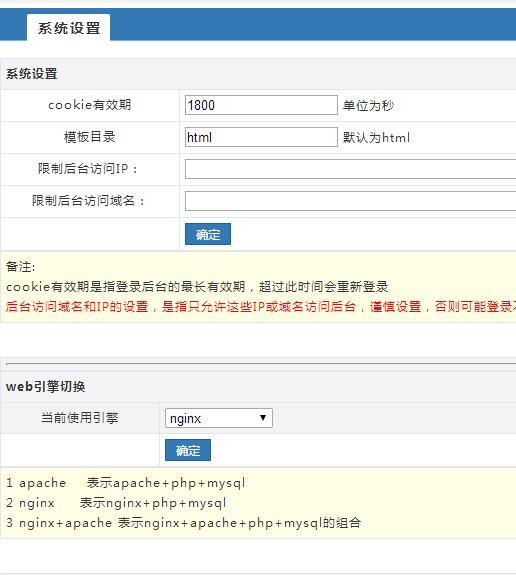Click the red 后台访问域名和IP warning text
Screen dimensions: 516x575
click(x=260, y=306)
